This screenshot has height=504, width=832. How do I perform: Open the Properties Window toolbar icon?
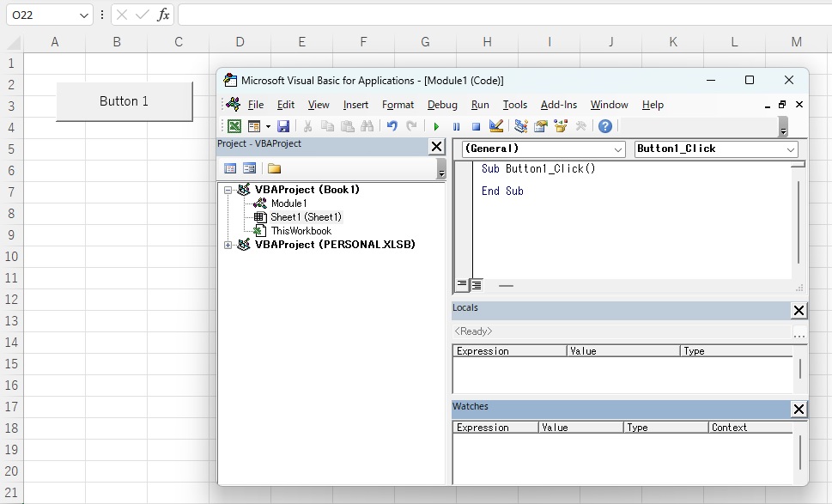coord(541,126)
